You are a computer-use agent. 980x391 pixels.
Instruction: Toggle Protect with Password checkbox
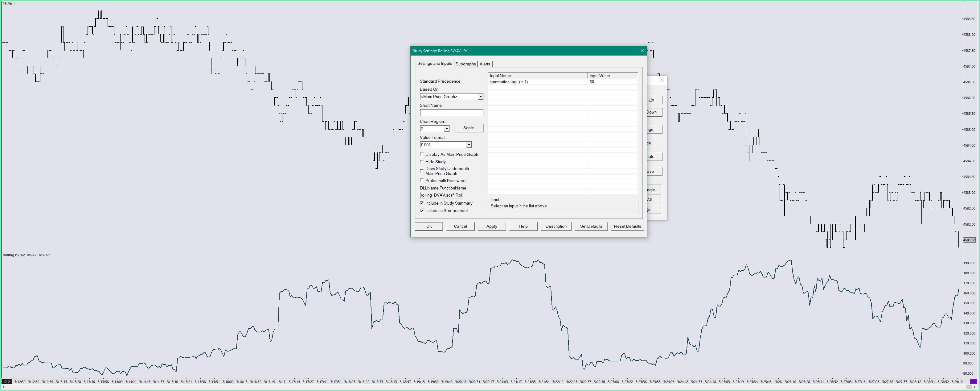pos(421,181)
